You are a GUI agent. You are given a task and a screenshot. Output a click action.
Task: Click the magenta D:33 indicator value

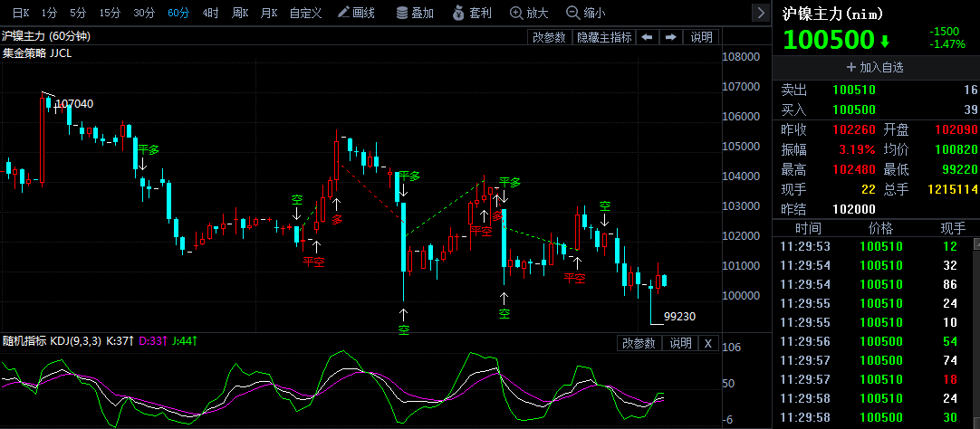click(x=152, y=341)
